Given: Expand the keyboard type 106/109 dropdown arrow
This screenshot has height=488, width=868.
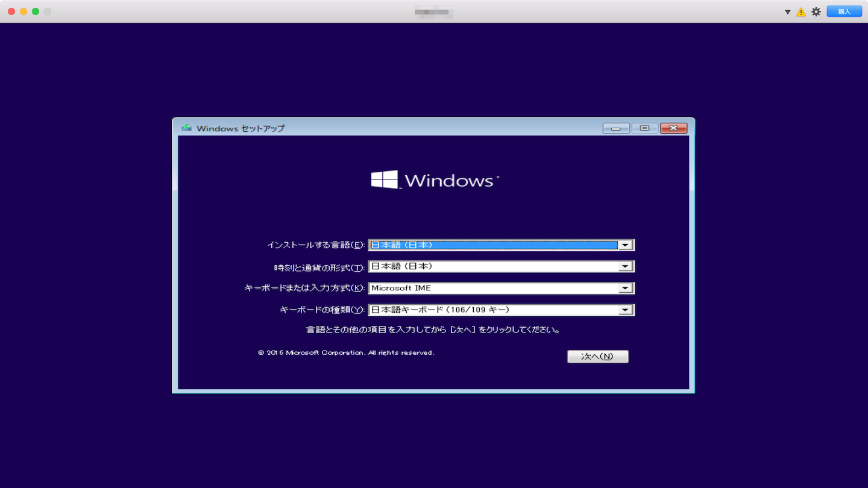Looking at the screenshot, I should tap(626, 310).
